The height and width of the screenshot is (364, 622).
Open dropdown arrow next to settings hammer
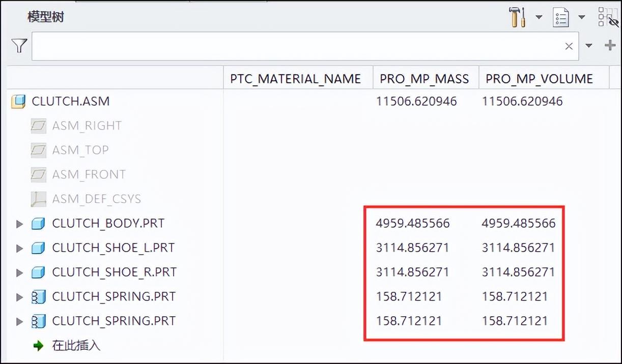pyautogui.click(x=539, y=18)
